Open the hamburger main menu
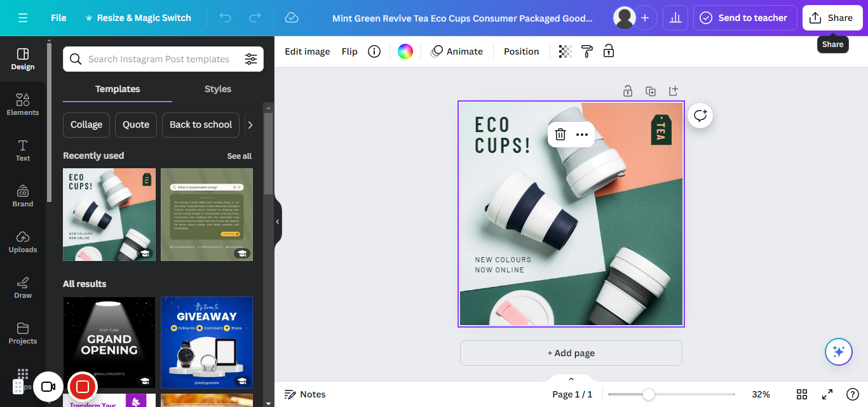The height and width of the screenshot is (407, 868). pyautogui.click(x=23, y=18)
